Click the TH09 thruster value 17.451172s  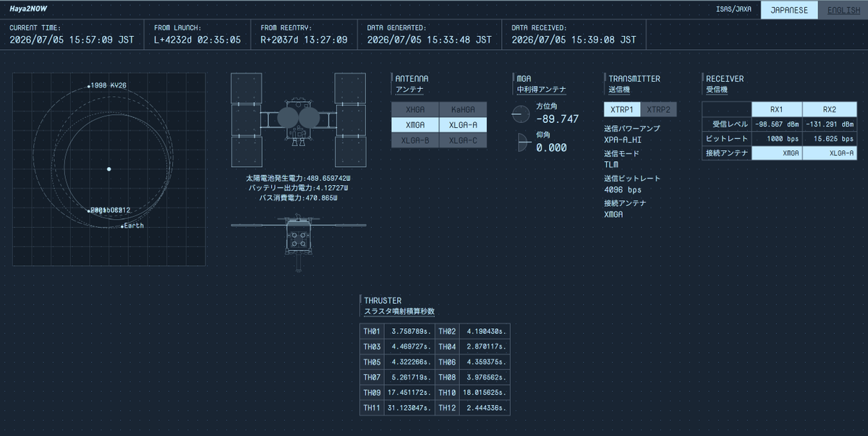coord(409,393)
